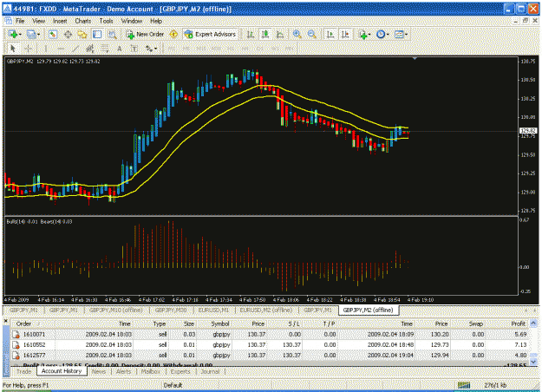Image resolution: width=542 pixels, height=392 pixels.
Task: Open the Strategy Tester toolbar icon
Action: coord(113,34)
